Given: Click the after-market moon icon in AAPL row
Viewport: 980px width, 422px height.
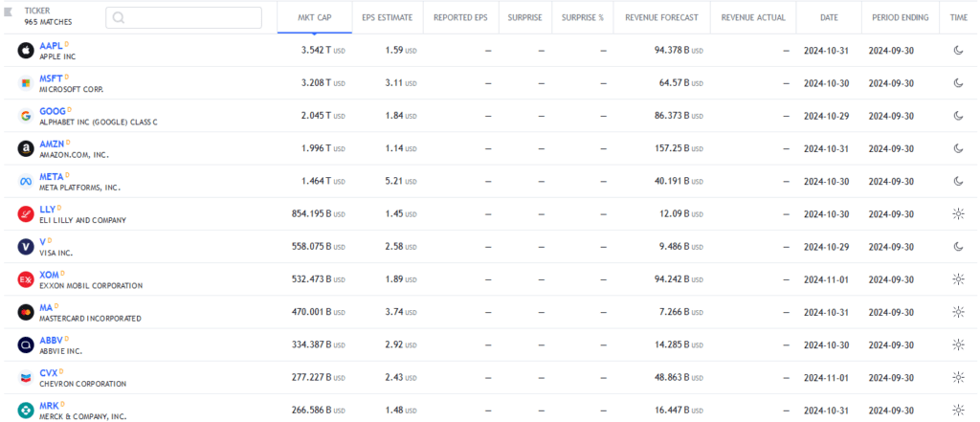Looking at the screenshot, I should tap(958, 51).
